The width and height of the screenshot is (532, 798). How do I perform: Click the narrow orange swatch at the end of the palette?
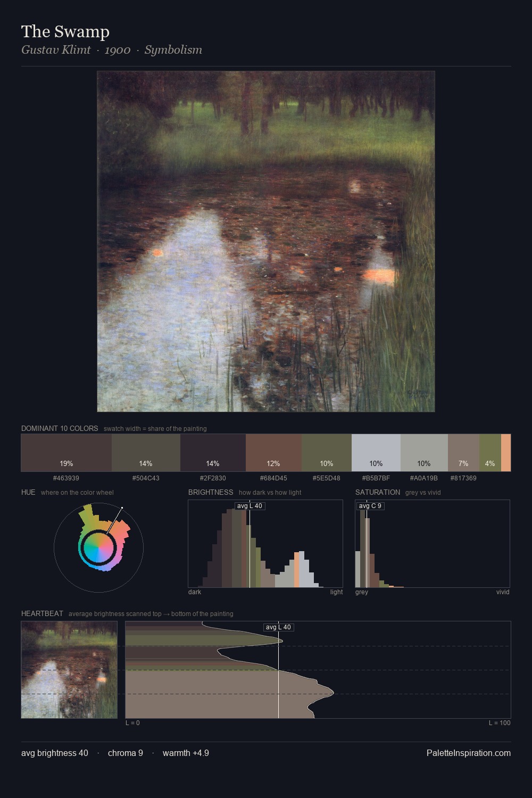(506, 453)
